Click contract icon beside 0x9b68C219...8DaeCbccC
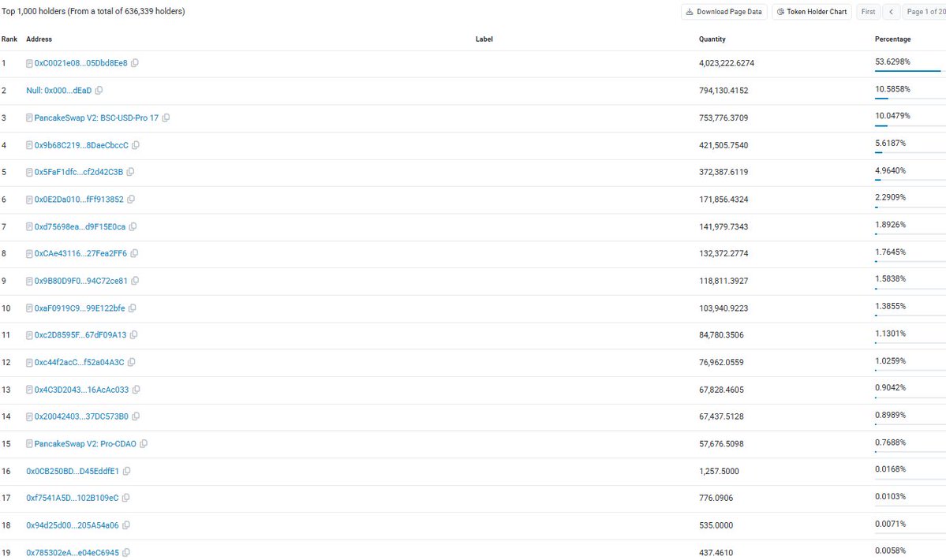The height and width of the screenshot is (560, 946). click(x=29, y=145)
